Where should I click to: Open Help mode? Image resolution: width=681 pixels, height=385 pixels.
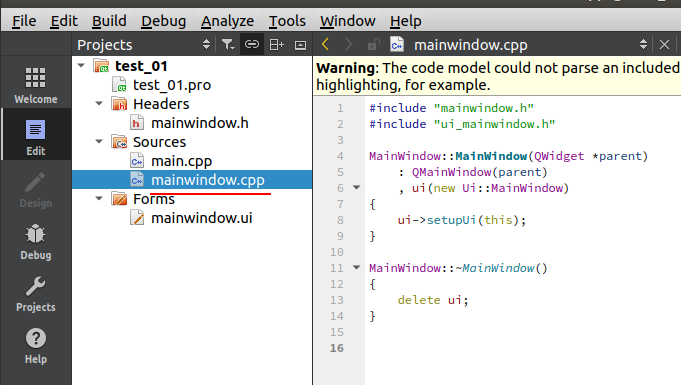[36, 346]
